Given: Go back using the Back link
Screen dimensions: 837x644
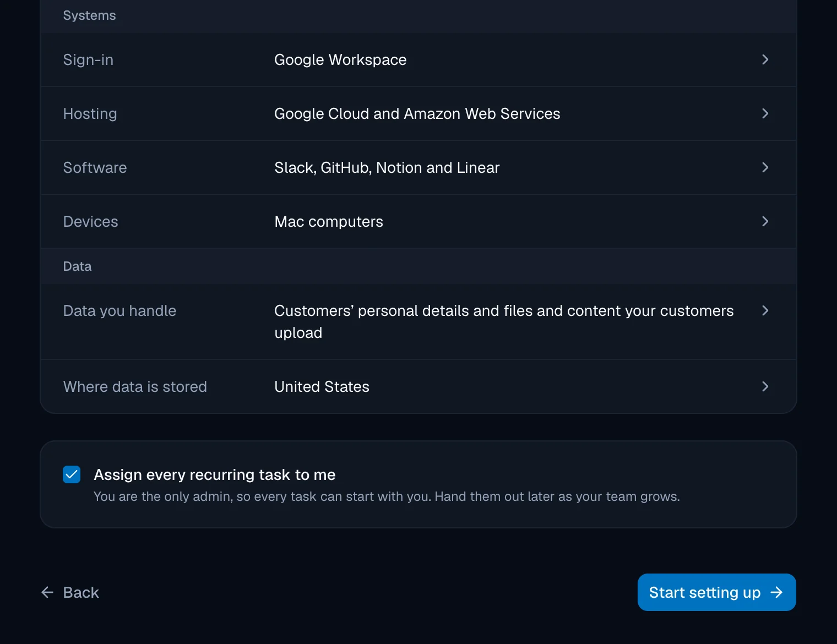Looking at the screenshot, I should 70,592.
